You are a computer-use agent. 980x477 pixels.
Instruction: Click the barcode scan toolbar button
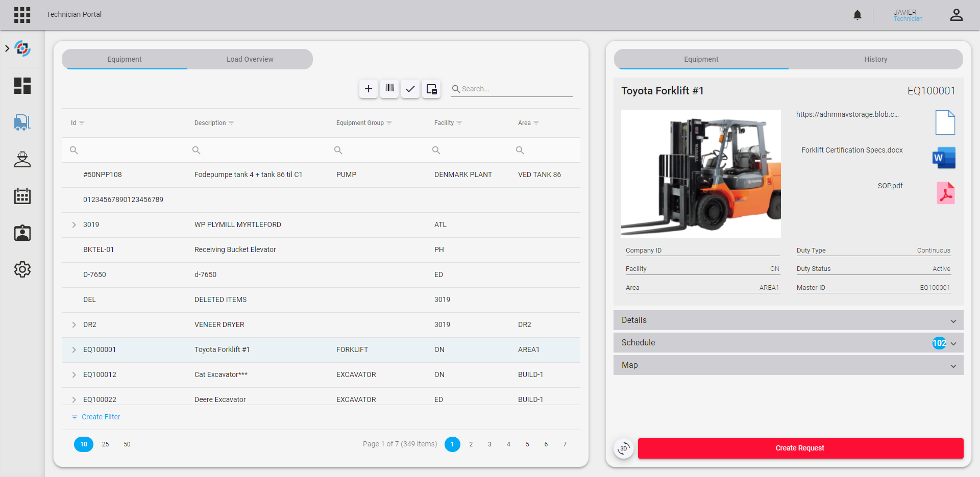coord(389,89)
